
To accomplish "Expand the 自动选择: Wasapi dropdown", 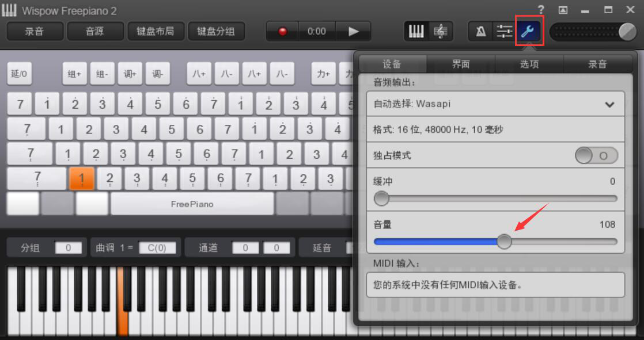I will (495, 104).
